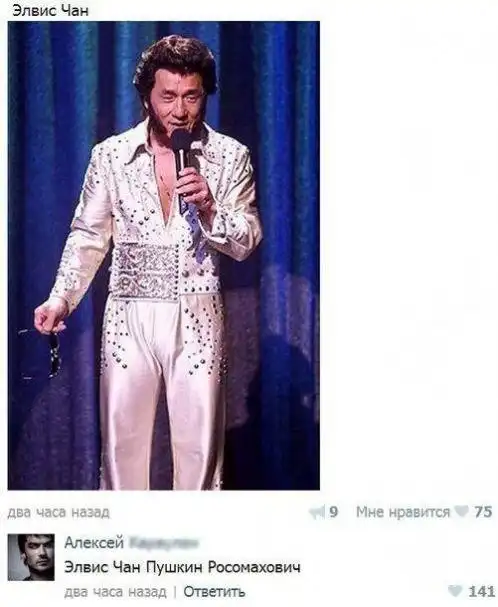The height and width of the screenshot is (607, 498).
Task: Click Алексей's profile avatar
Action: click(x=31, y=557)
